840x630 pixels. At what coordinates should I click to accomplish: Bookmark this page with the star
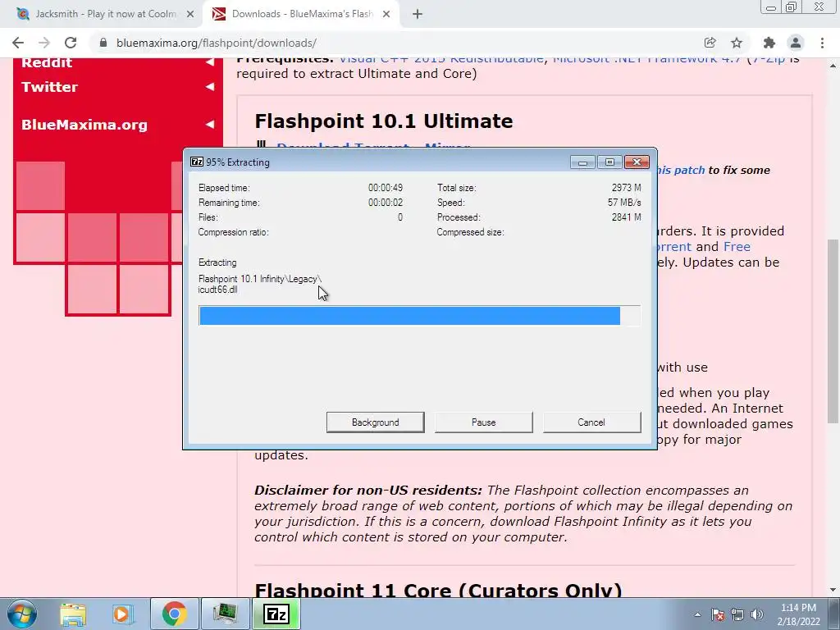pos(737,43)
